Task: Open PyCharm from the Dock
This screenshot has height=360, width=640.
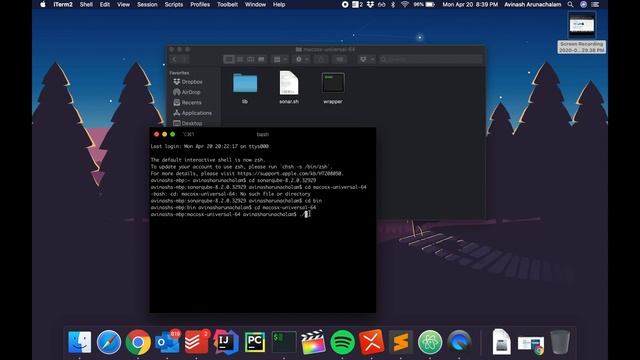Action: 255,342
